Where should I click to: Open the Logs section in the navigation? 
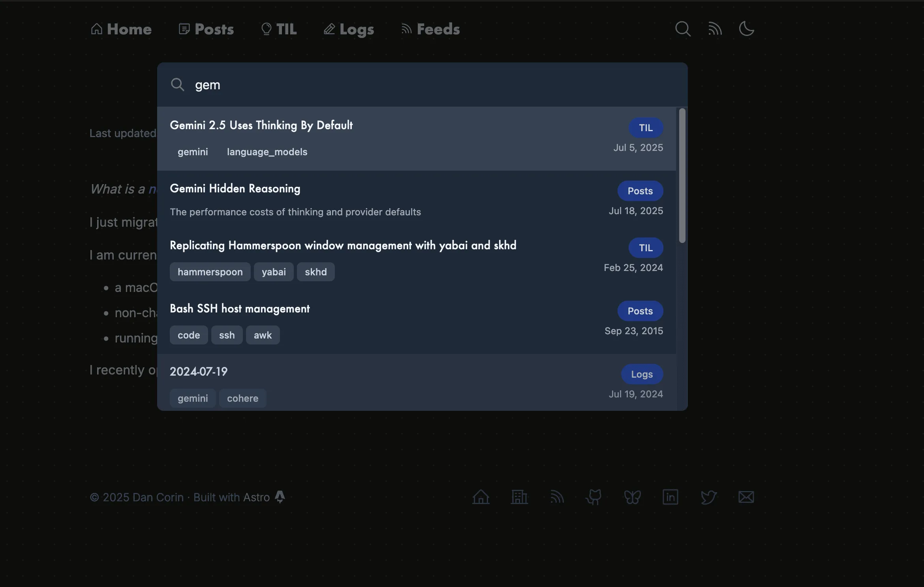349,29
